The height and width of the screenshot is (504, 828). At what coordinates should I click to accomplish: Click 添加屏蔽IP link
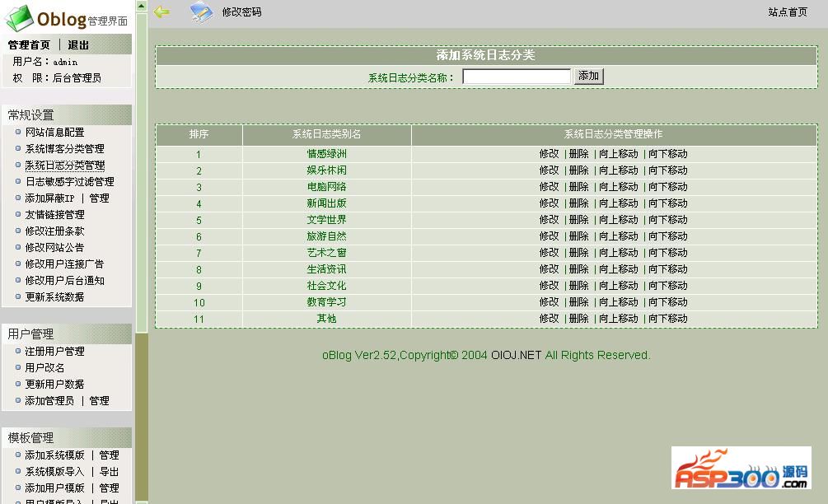point(49,198)
